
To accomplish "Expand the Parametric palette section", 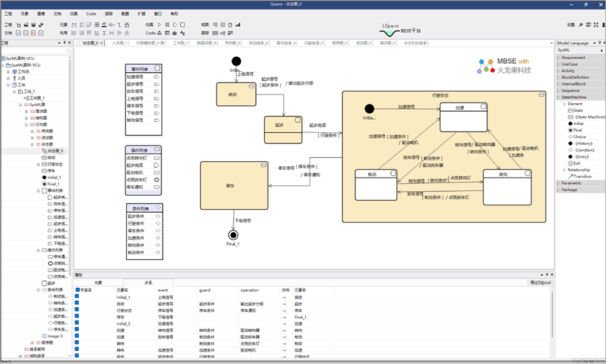I will (558, 183).
